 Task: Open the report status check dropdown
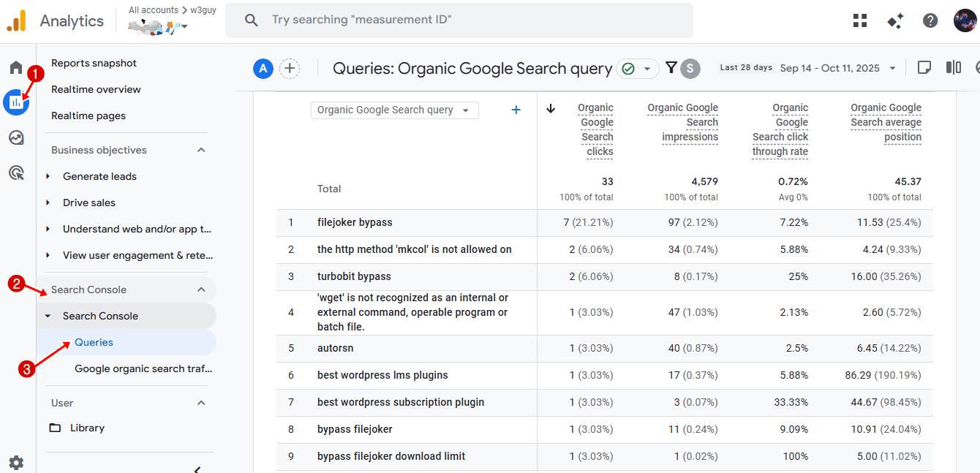pos(637,69)
